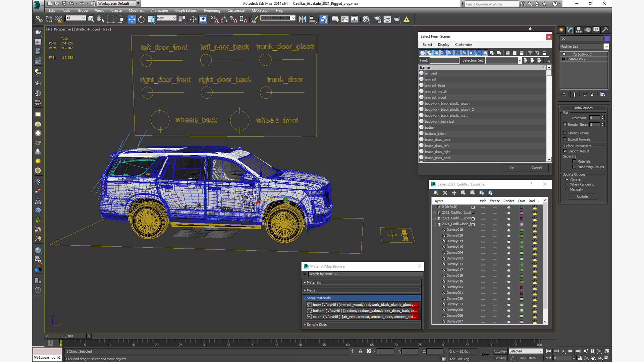Click the Select and Link chain icon

(x=39, y=19)
